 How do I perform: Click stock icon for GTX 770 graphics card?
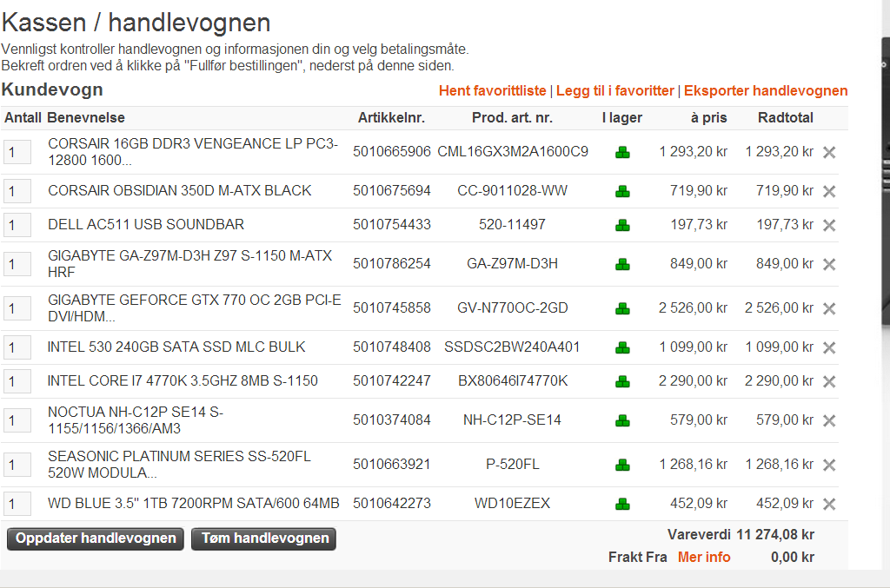pos(622,308)
